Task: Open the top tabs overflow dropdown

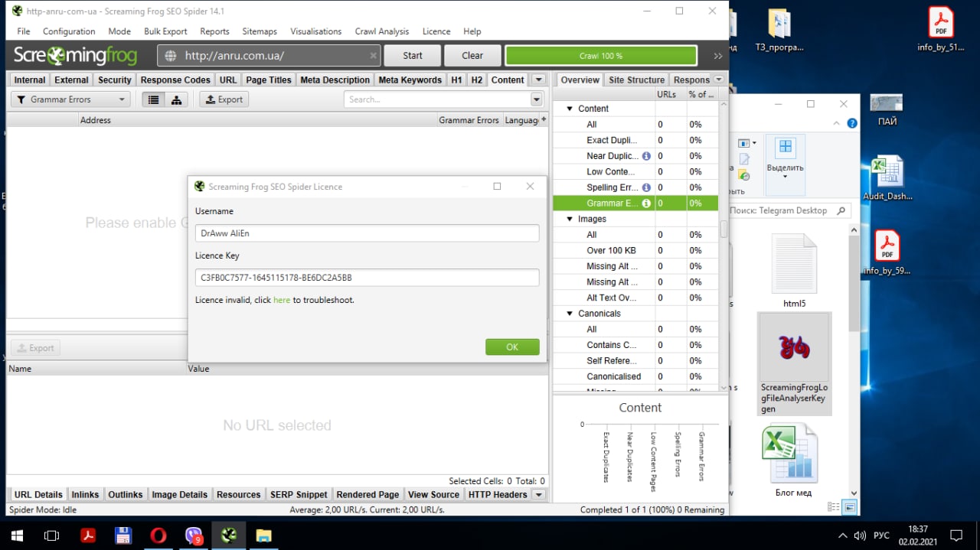Action: [x=538, y=80]
